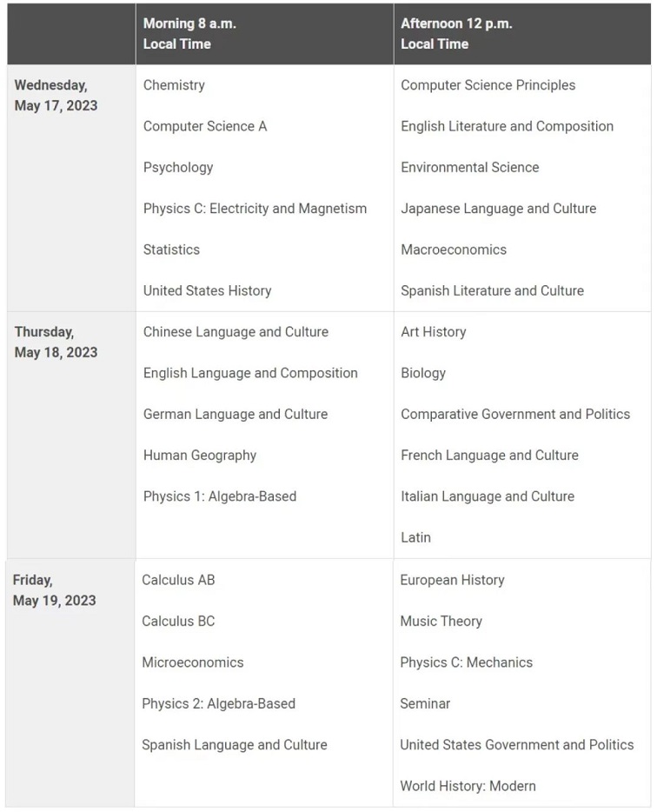Select the Friday, May 19, 2023 date cell
This screenshot has width=657, height=812.
pos(70,683)
